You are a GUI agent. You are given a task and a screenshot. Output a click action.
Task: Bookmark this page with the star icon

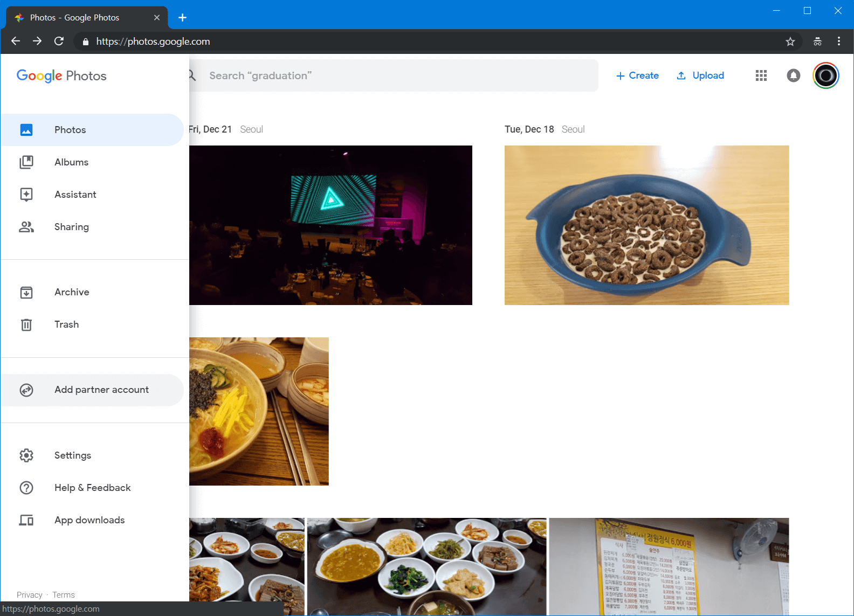790,41
